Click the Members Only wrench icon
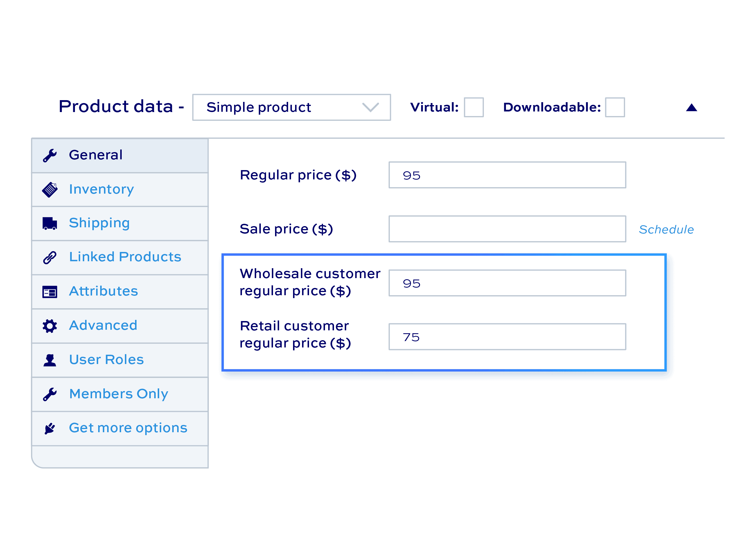This screenshot has width=756, height=537. (50, 394)
